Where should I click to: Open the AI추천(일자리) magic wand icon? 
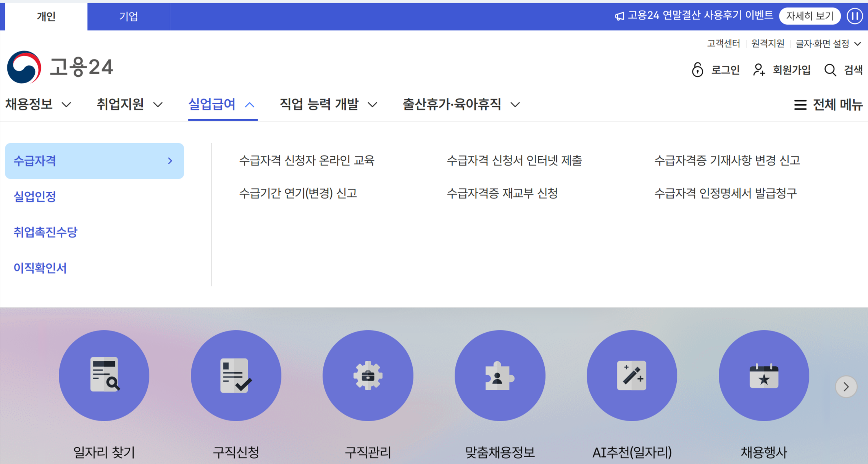tap(632, 375)
